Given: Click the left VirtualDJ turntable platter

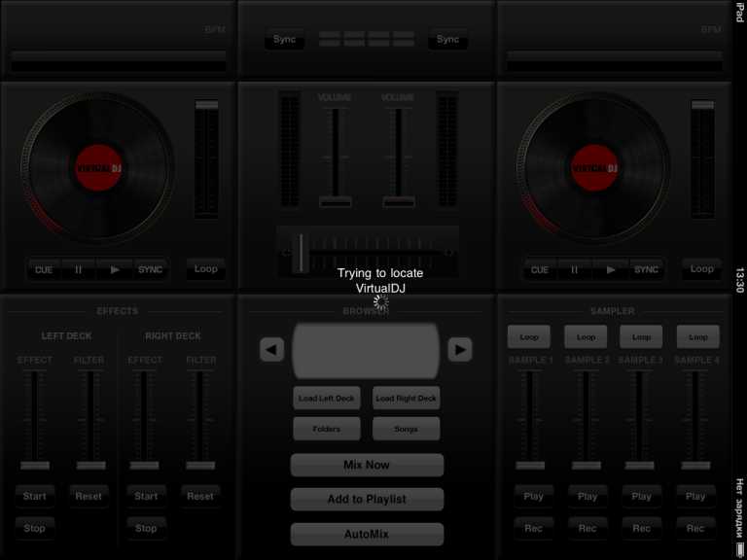Looking at the screenshot, I should [x=98, y=168].
